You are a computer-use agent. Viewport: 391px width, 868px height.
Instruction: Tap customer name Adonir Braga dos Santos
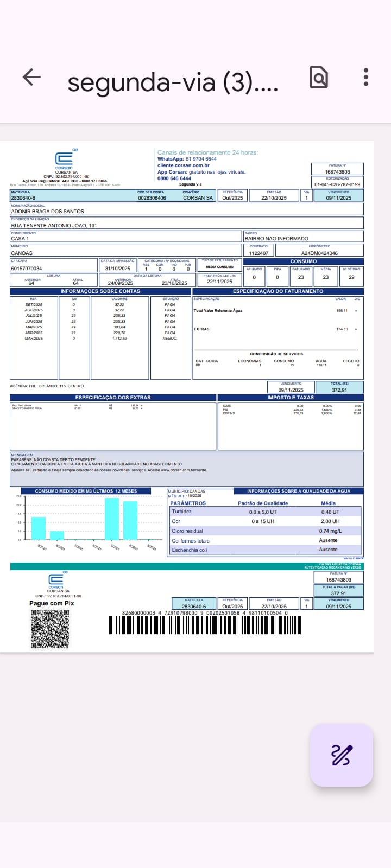tap(48, 212)
